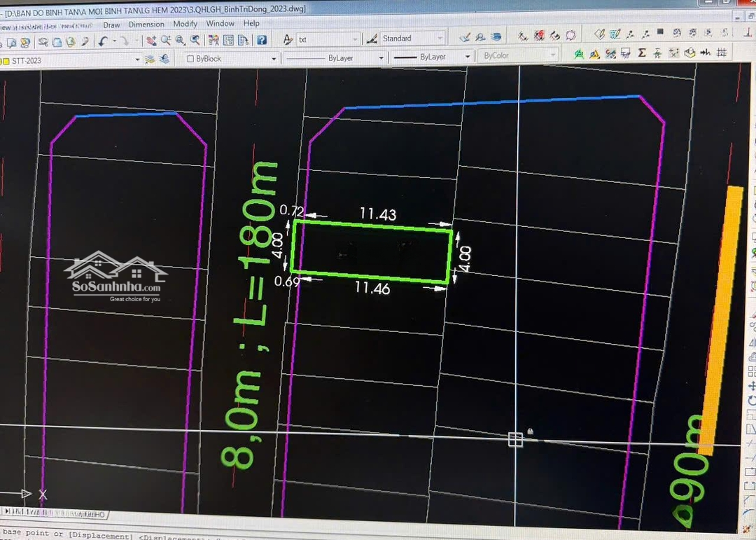The width and height of the screenshot is (756, 540).
Task: Click the Sigma sum toolbar icon
Action: click(x=642, y=53)
